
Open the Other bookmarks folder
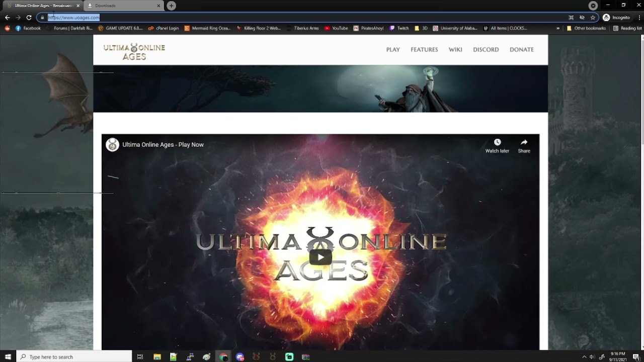(x=586, y=28)
